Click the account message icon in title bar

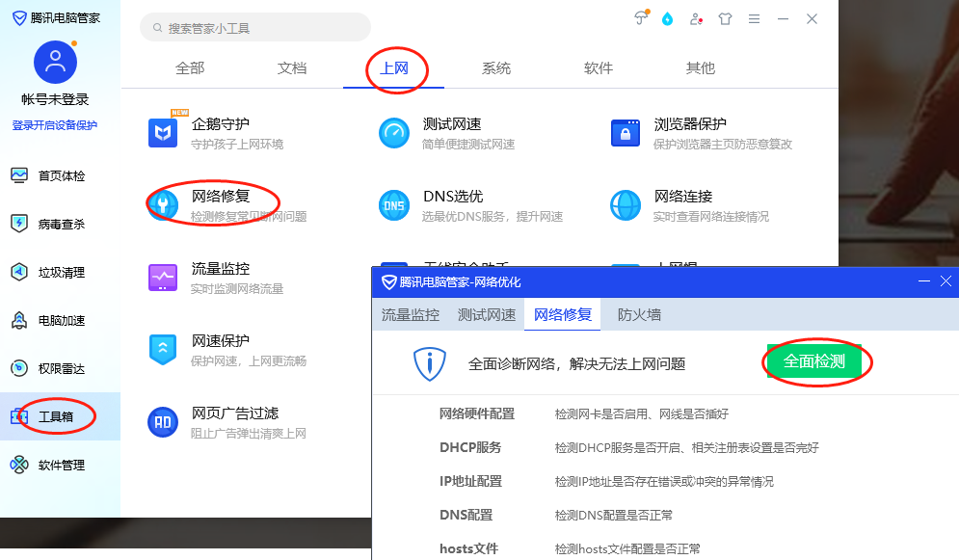[696, 19]
